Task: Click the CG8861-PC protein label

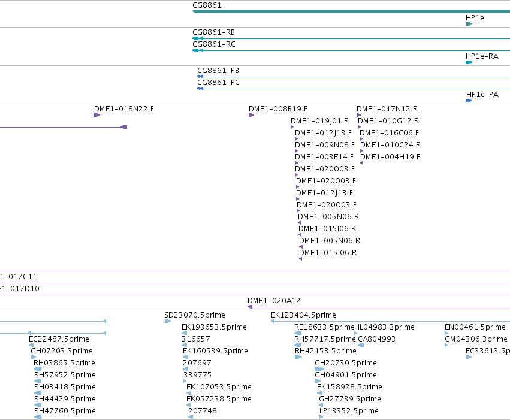Action: (x=218, y=83)
